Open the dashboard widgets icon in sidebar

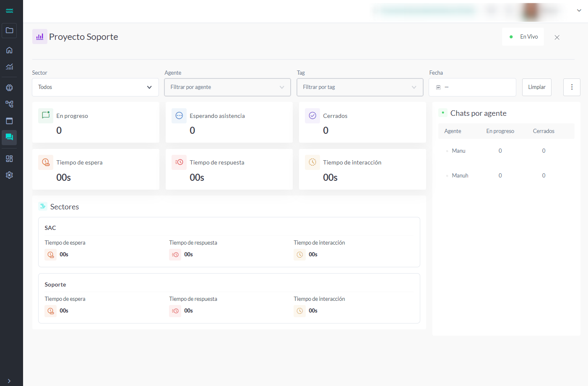click(9, 159)
